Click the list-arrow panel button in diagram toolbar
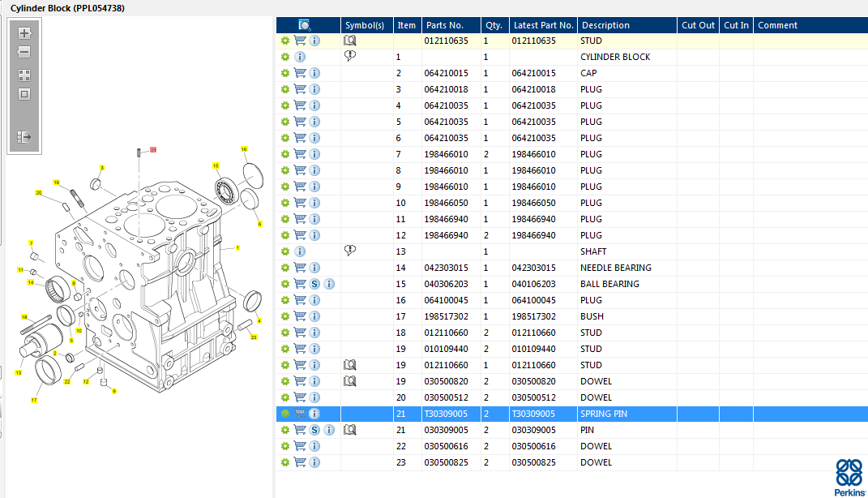This screenshot has height=498, width=868. click(24, 137)
